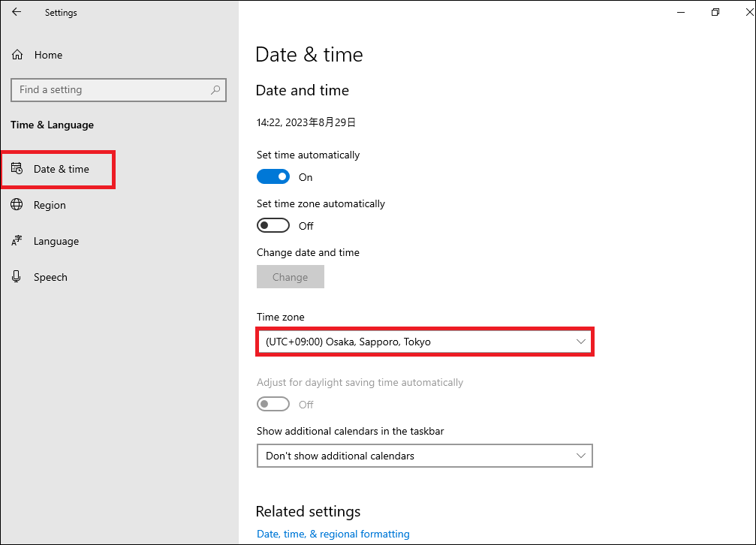Click the Speech microphone icon
756x545 pixels.
pyautogui.click(x=17, y=277)
